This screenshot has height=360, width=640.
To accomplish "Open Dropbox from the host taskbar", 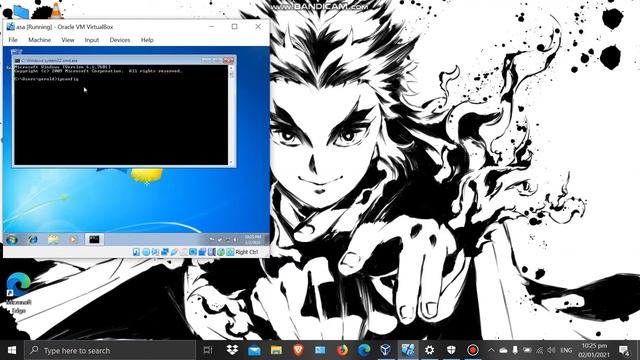I will (232, 350).
